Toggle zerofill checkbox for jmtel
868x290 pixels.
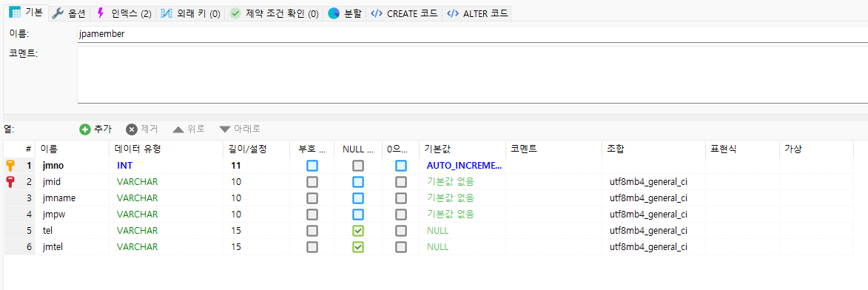[x=401, y=247]
